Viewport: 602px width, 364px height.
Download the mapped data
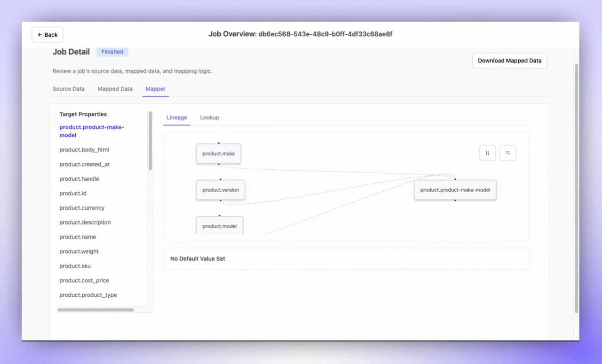point(509,61)
